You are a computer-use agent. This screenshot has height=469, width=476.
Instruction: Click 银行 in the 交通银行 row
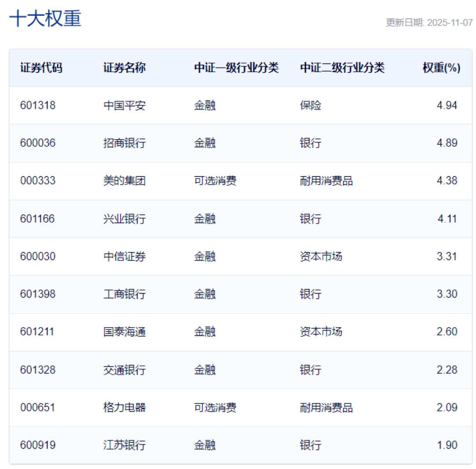311,370
